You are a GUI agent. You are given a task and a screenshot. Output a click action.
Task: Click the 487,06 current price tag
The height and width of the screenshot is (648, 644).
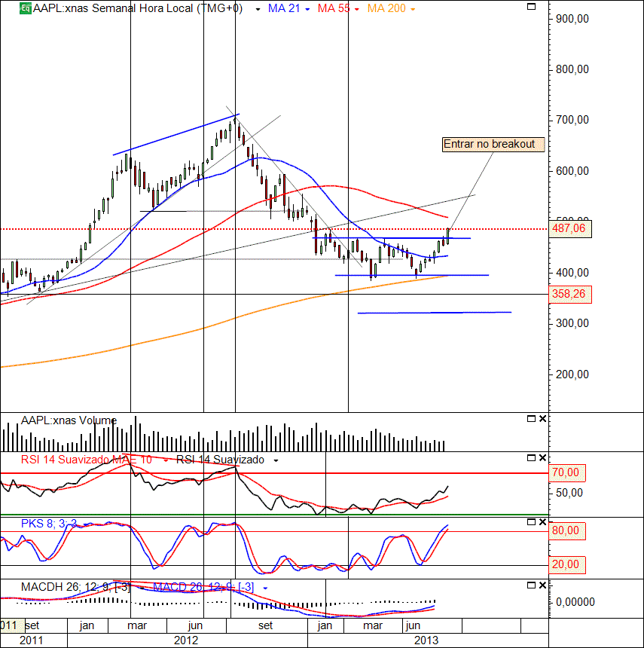570,228
